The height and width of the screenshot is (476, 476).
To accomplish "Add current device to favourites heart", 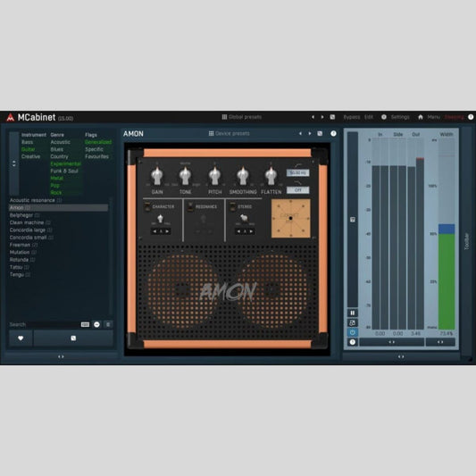I will coord(21,338).
